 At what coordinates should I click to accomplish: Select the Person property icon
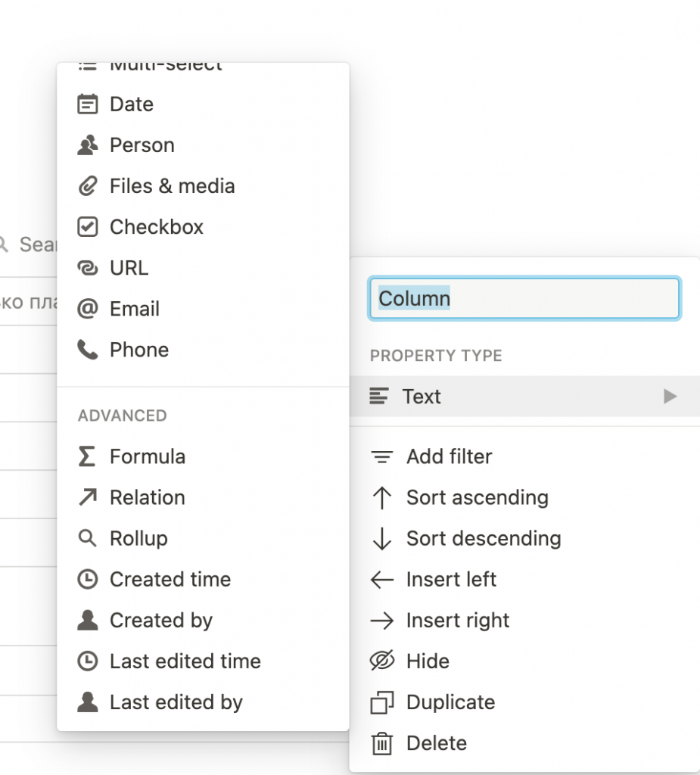[x=88, y=145]
